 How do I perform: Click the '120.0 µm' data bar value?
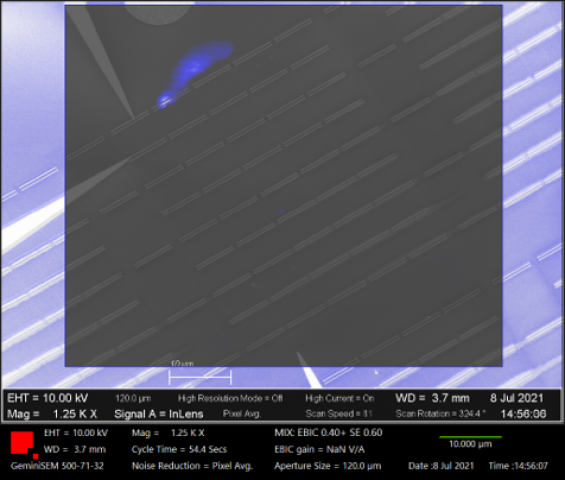(133, 399)
